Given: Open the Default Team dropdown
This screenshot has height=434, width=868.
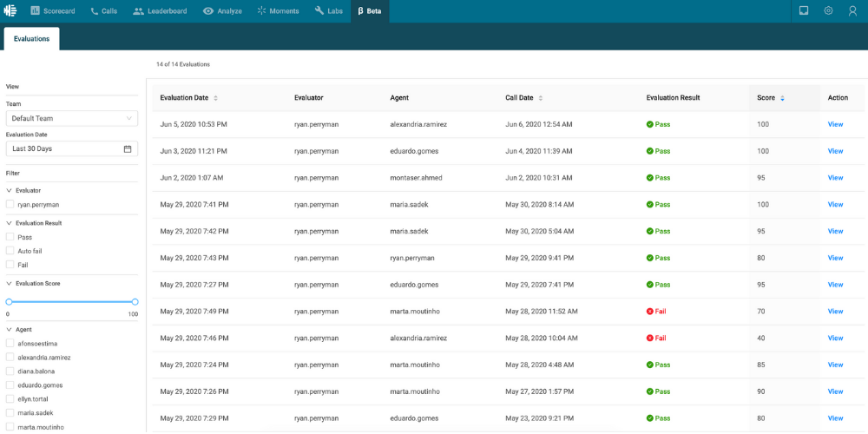Looking at the screenshot, I should coord(72,118).
